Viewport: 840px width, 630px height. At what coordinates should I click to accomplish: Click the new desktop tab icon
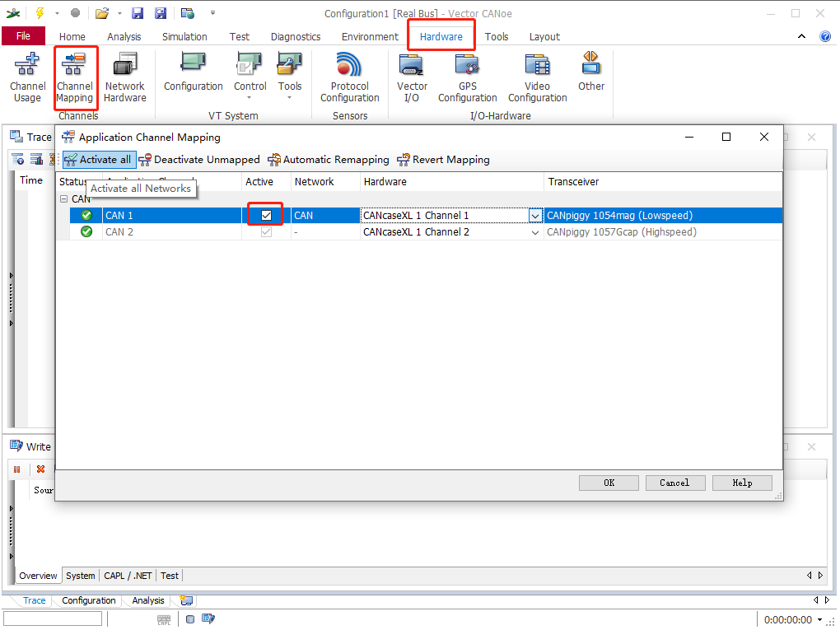(x=186, y=600)
